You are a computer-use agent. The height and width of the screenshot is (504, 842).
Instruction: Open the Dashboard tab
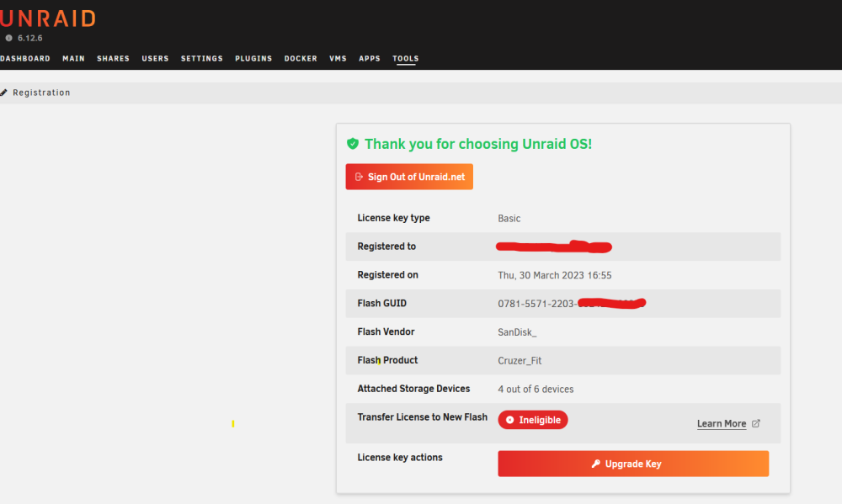coord(24,59)
